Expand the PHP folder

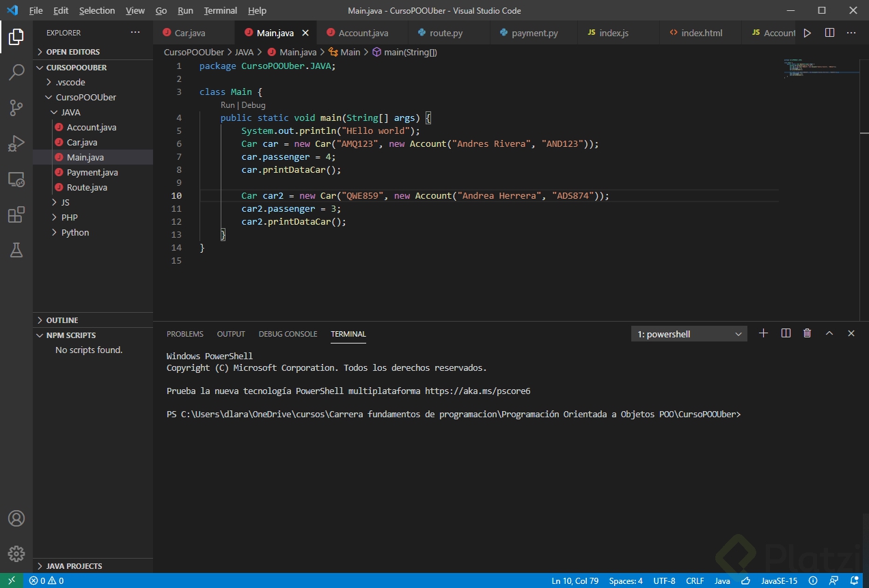click(93, 217)
